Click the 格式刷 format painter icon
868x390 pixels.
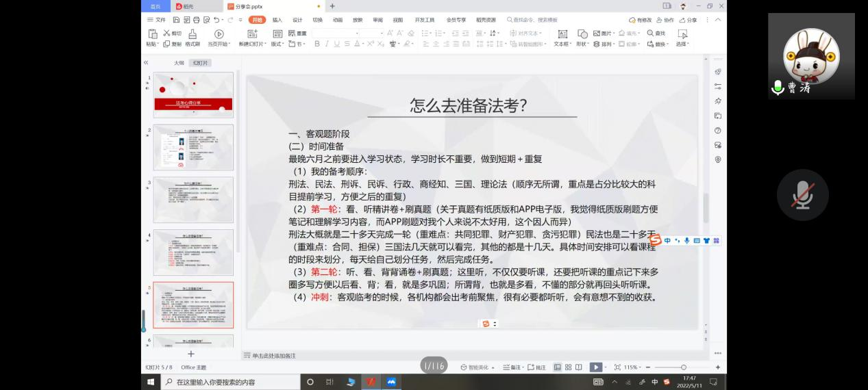coord(193,34)
